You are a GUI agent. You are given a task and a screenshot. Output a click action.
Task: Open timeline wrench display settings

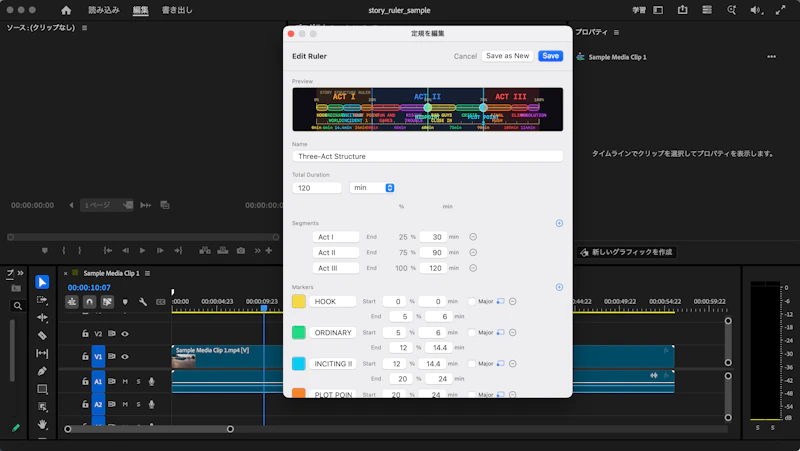click(143, 302)
